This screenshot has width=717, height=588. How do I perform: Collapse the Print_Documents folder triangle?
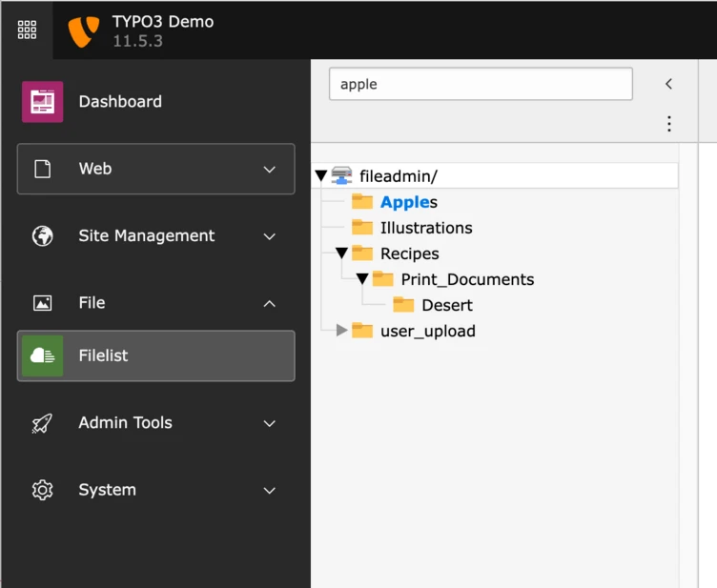point(362,279)
